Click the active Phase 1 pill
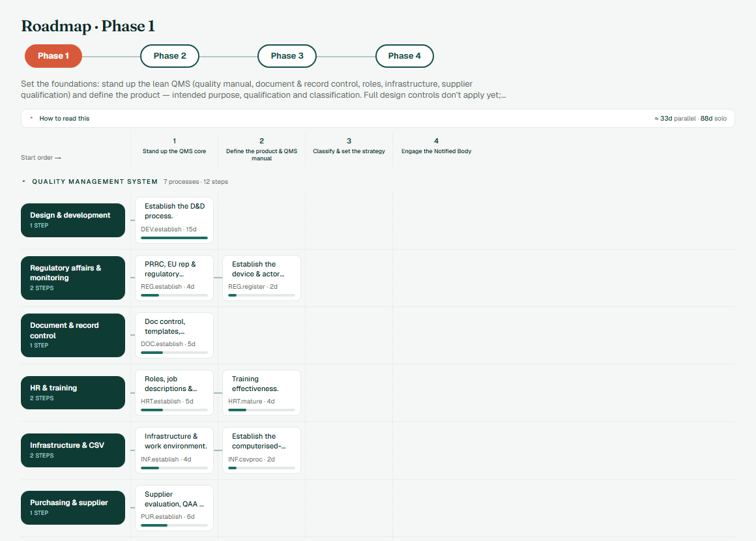Screen dimensions: 756x541 [53, 56]
